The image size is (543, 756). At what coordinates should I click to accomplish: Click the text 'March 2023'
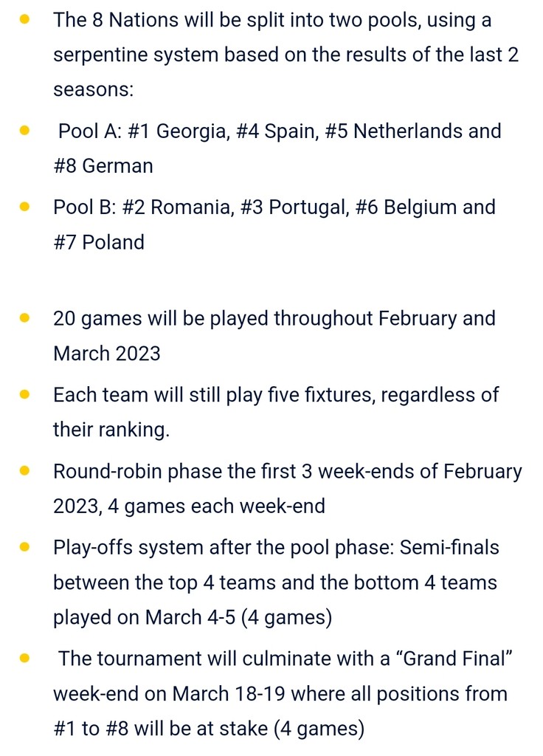pyautogui.click(x=106, y=354)
